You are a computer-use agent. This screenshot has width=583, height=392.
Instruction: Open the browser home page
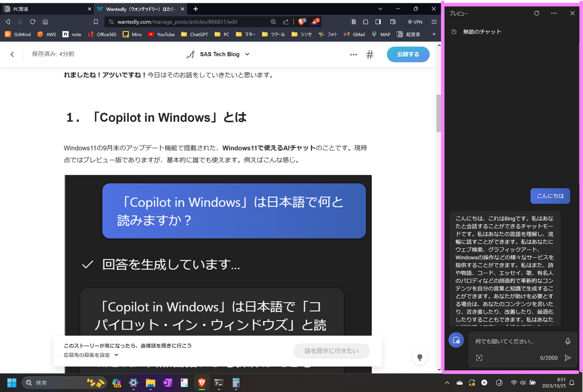tap(45, 22)
